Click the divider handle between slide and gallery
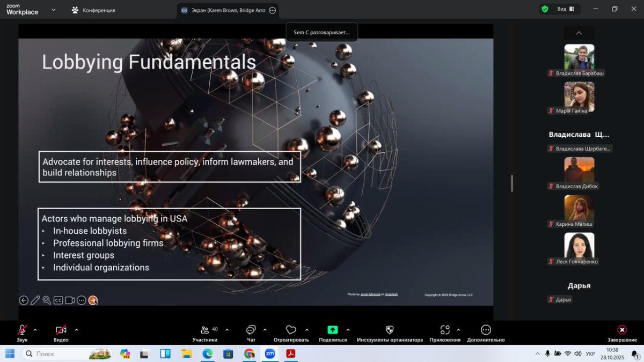This screenshot has width=644, height=362. (511, 183)
